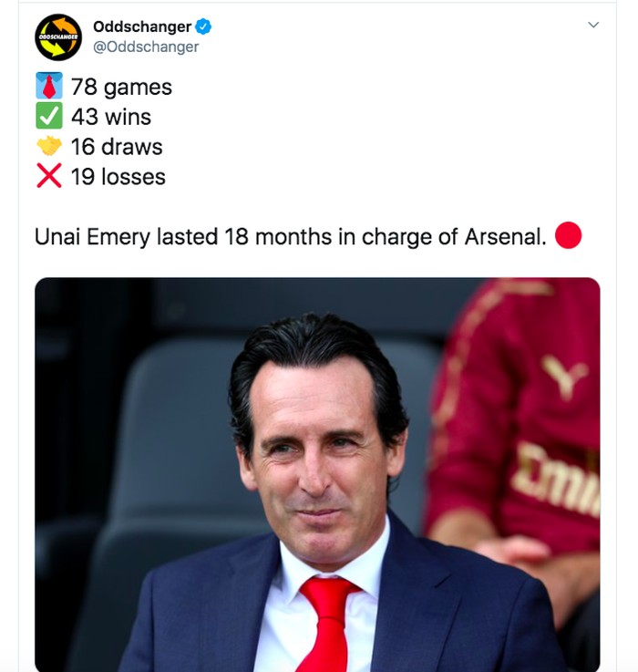Click the blue verified badge
The image size is (638, 672).
203,27
